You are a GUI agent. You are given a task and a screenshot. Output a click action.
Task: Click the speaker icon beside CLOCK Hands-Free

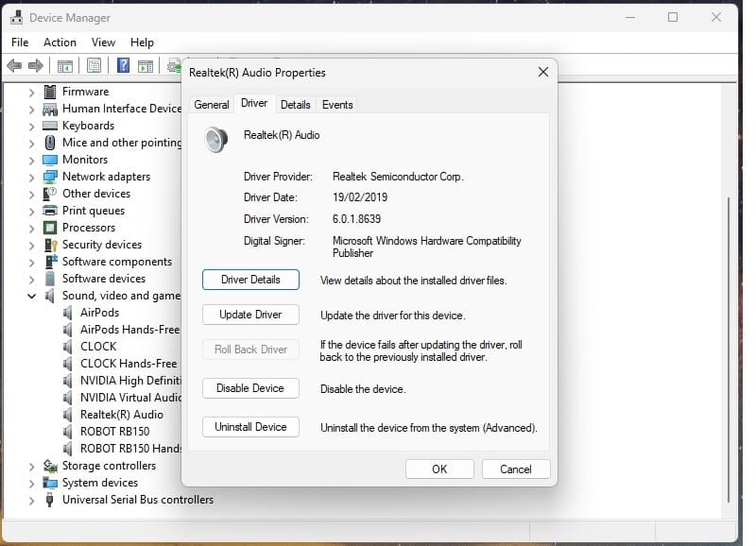click(68, 364)
